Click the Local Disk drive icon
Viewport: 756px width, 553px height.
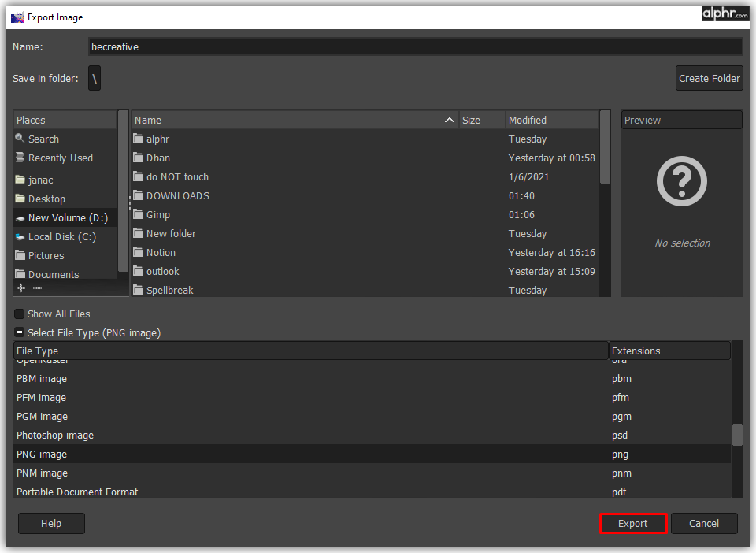20,237
